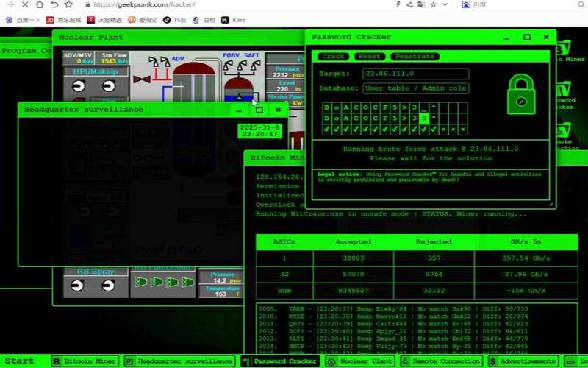588x368 pixels.
Task: Click the Target IP address field
Action: point(415,74)
